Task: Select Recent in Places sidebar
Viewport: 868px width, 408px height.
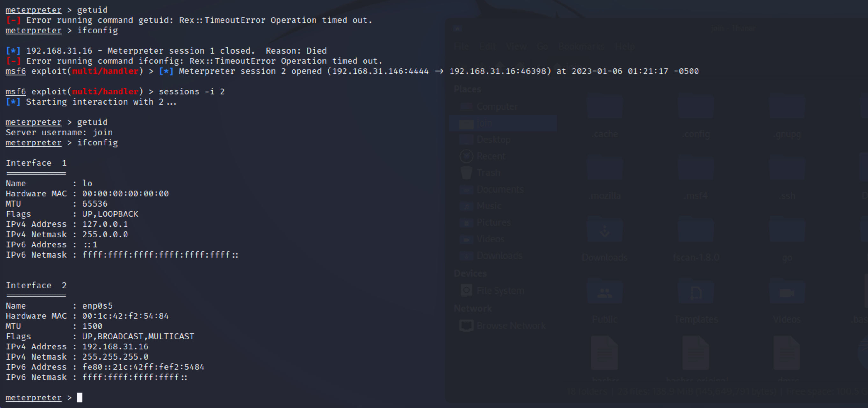Action: click(490, 156)
